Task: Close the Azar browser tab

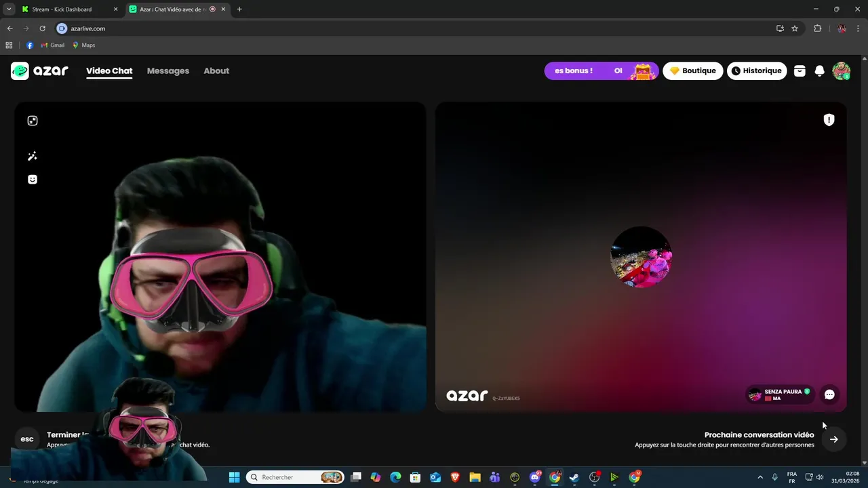Action: [x=223, y=9]
